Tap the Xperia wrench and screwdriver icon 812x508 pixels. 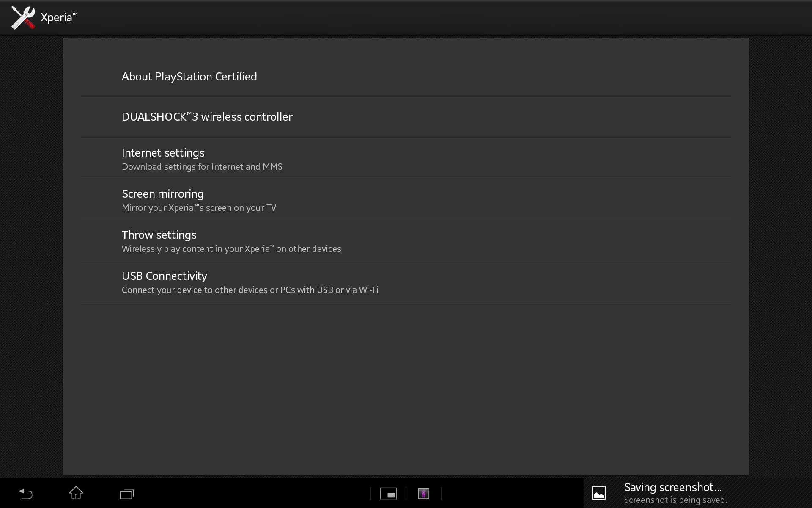pos(23,18)
